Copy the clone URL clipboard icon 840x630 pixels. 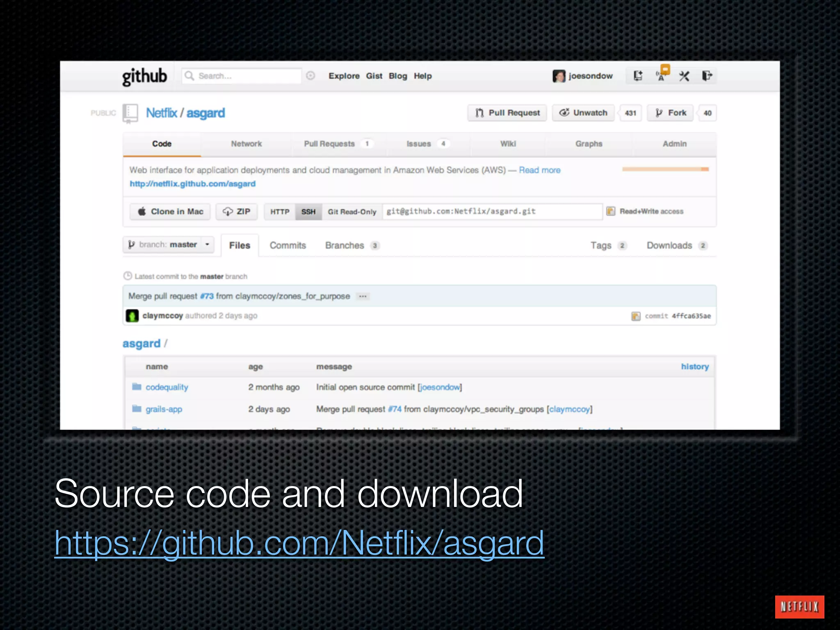611,211
